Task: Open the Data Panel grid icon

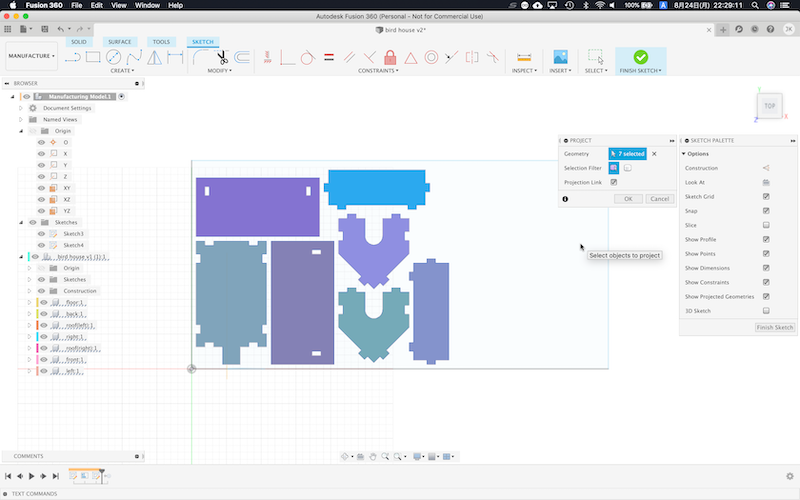Action: [8, 29]
